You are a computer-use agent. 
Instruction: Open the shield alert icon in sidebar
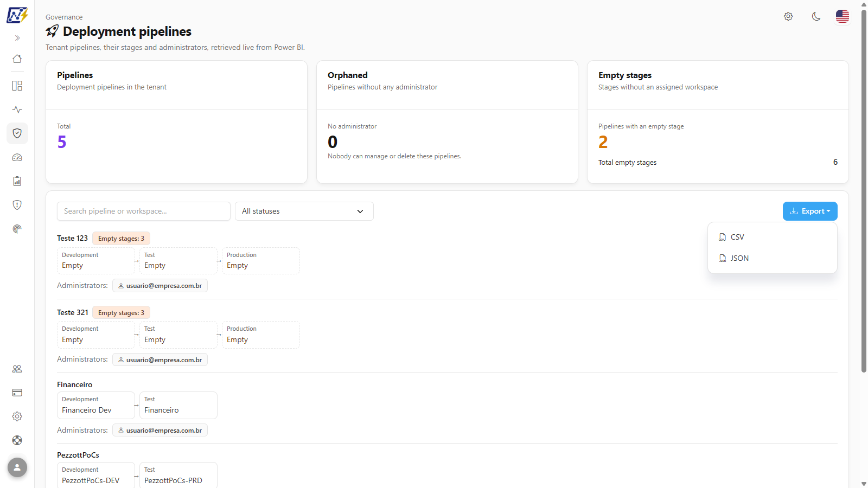coord(17,205)
